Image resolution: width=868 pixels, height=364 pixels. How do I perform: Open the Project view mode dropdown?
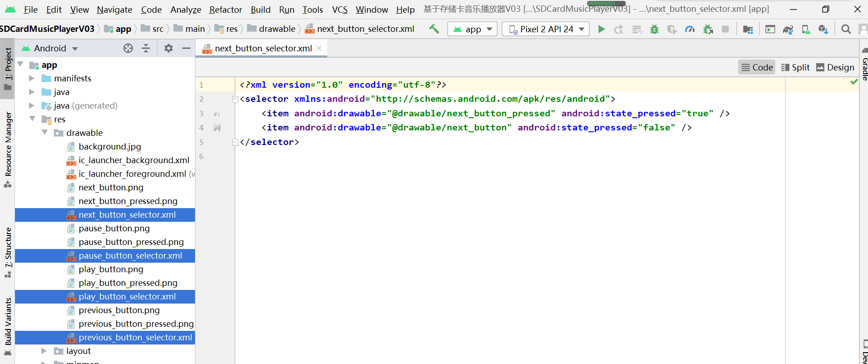click(50, 48)
